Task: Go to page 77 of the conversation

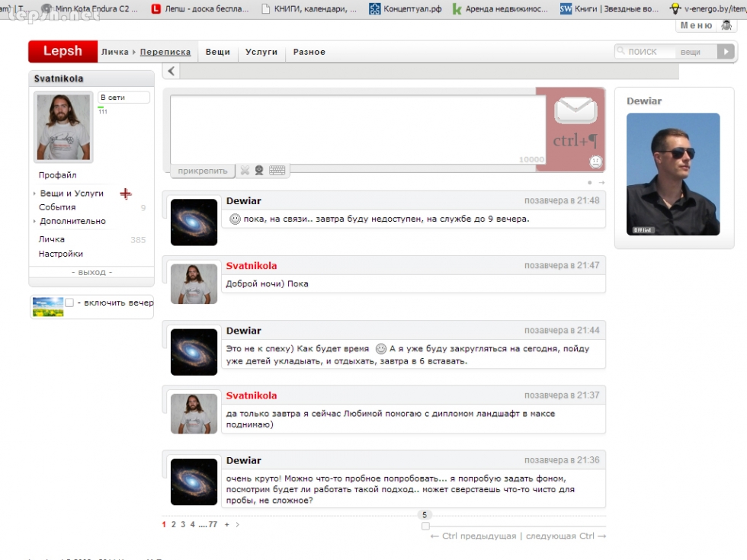Action: pyautogui.click(x=213, y=525)
